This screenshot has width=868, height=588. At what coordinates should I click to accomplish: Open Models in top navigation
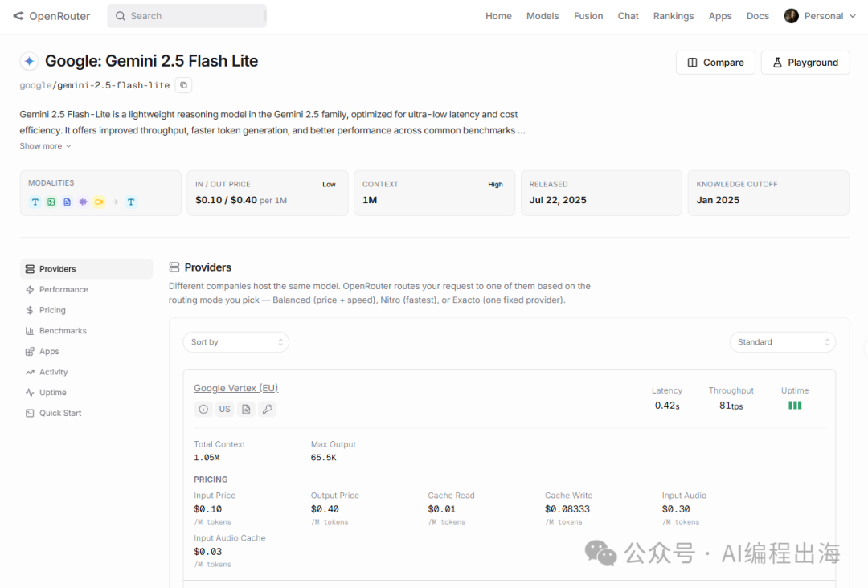[542, 16]
